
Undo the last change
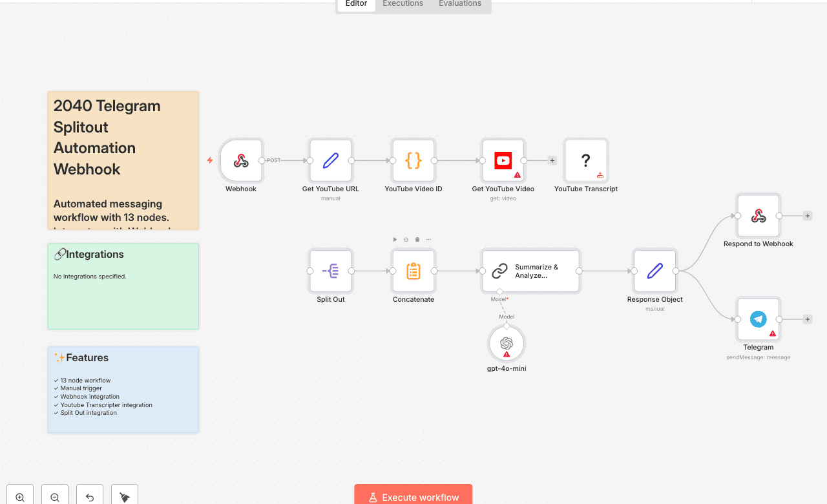[89, 495]
